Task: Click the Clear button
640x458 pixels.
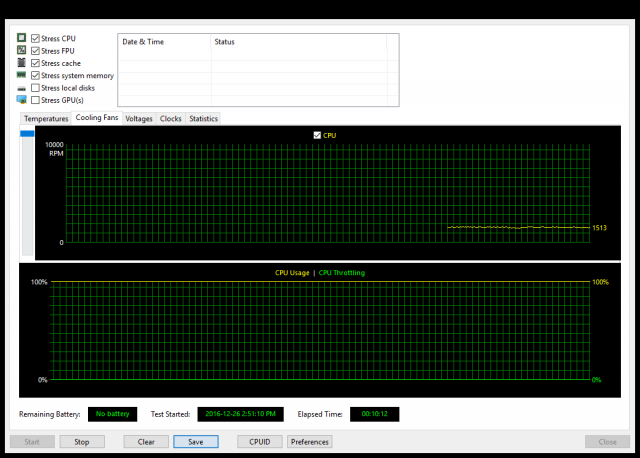Action: 146,441
